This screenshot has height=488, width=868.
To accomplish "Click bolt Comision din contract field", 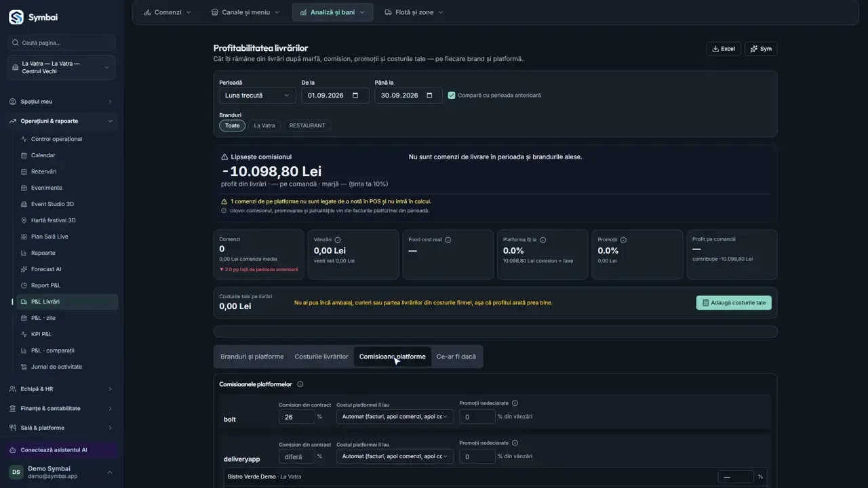I will coord(296,417).
